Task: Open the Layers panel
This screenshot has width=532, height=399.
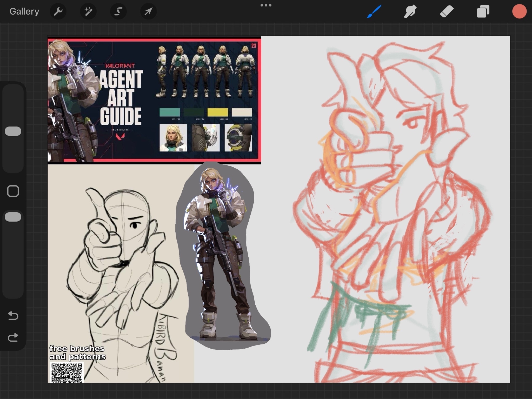Action: coord(483,11)
